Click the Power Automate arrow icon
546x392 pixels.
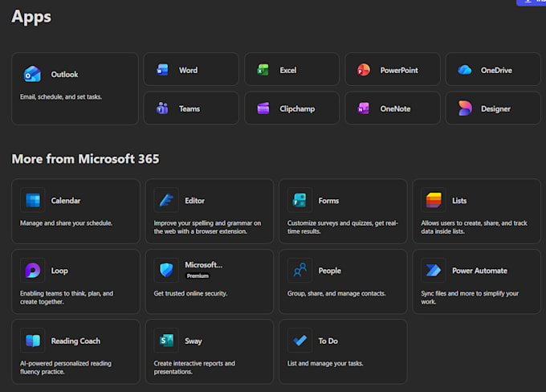(434, 271)
